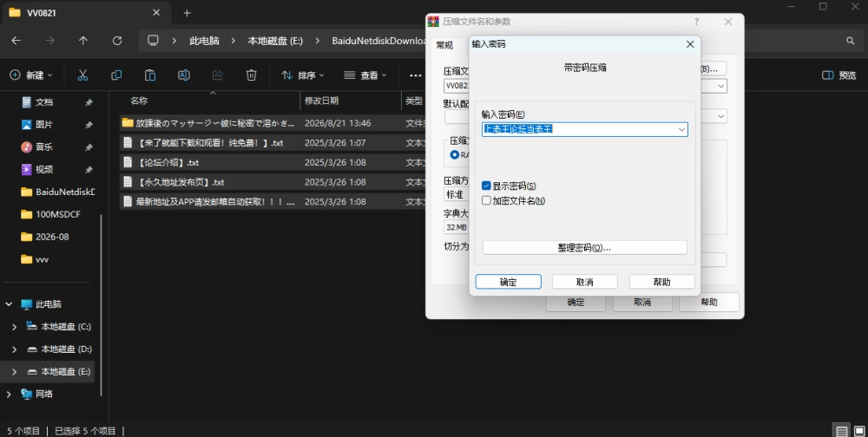The width and height of the screenshot is (868, 437).
Task: Confirm password with 确定 in password dialog
Action: [x=508, y=282]
